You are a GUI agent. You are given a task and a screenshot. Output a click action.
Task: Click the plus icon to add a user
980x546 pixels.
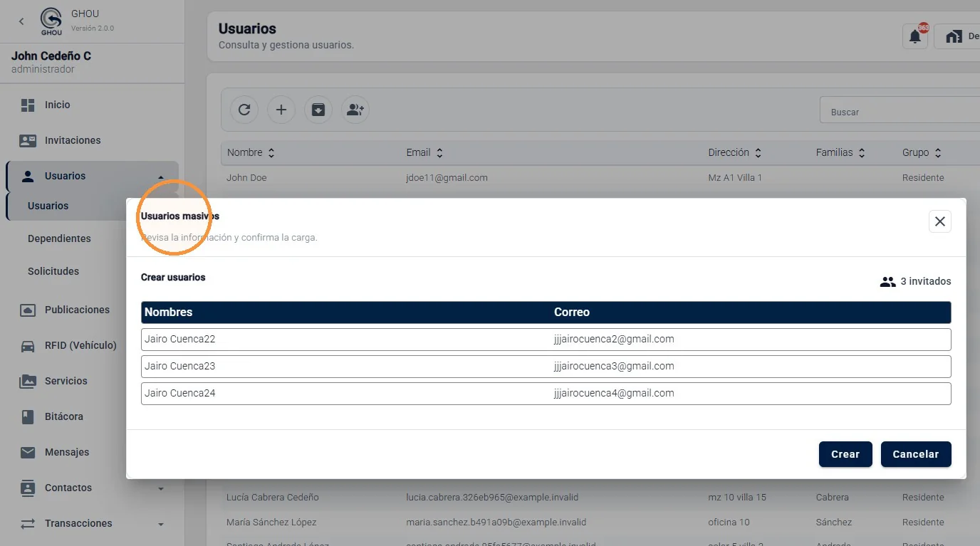tap(281, 110)
